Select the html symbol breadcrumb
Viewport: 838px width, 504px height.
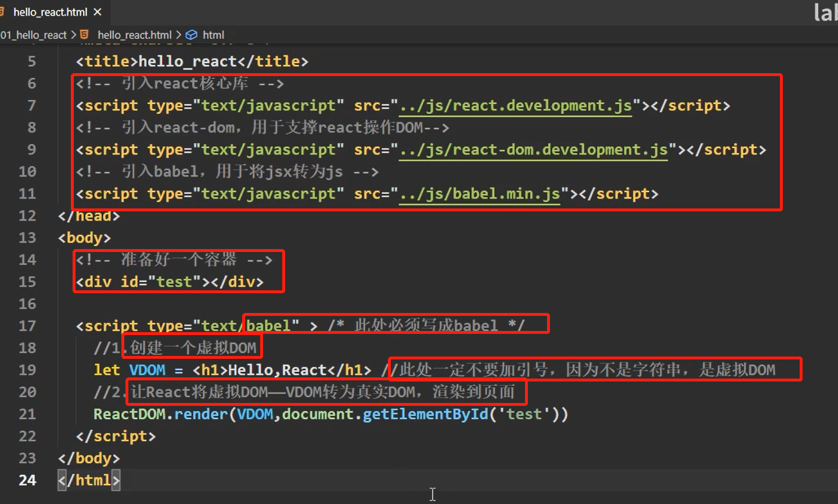214,35
